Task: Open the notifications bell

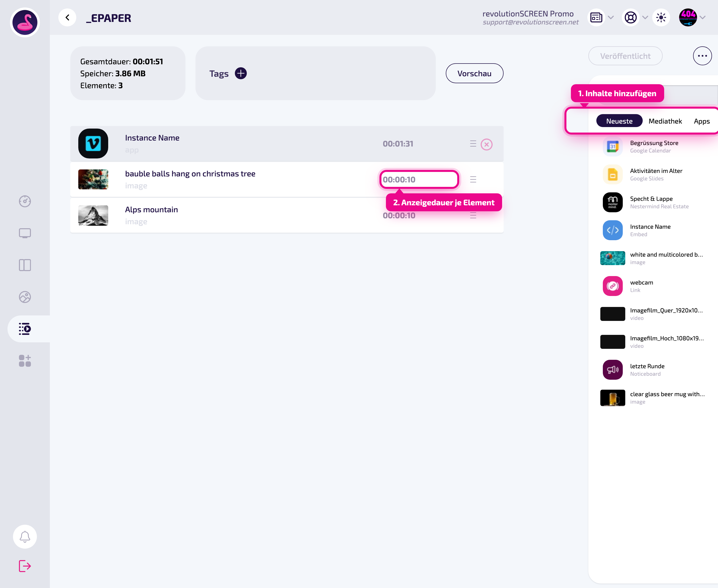Action: pyautogui.click(x=25, y=536)
